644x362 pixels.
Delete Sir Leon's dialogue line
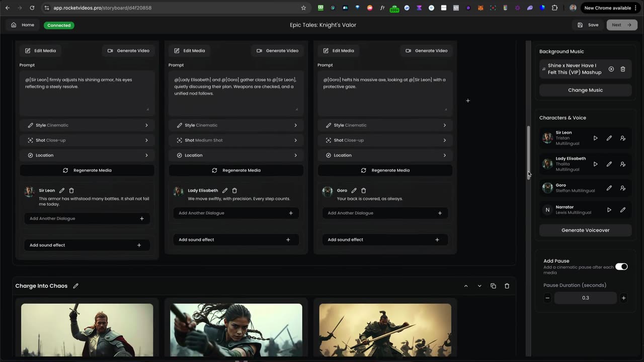coord(71,191)
